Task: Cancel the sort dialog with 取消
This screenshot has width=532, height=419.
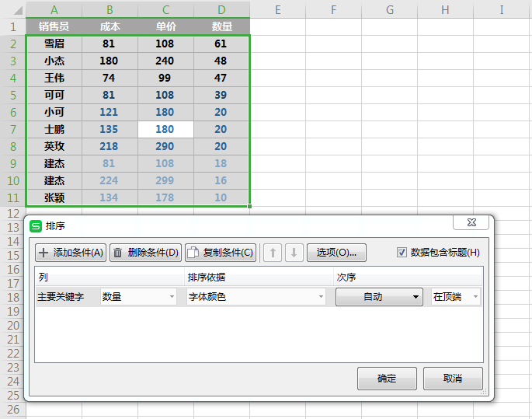Action: (453, 379)
